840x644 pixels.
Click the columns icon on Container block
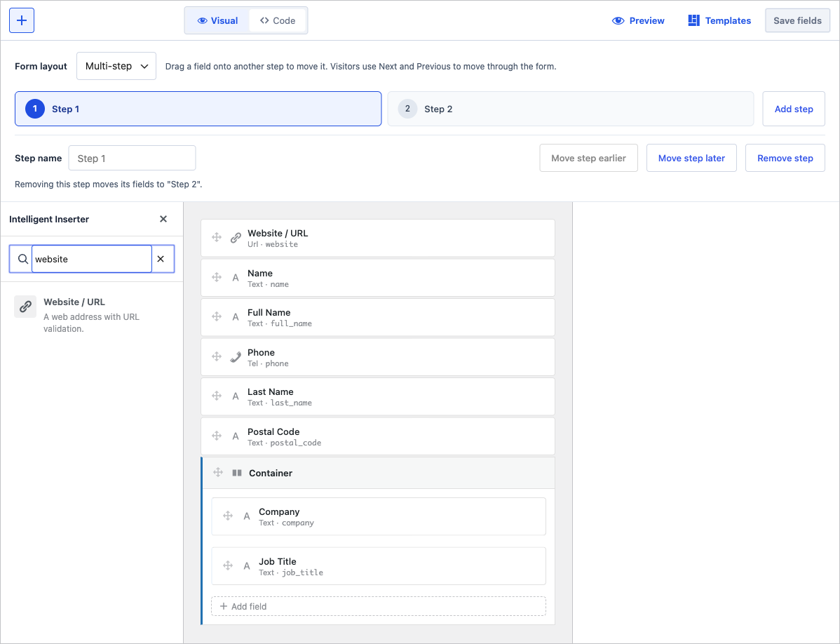[237, 473]
